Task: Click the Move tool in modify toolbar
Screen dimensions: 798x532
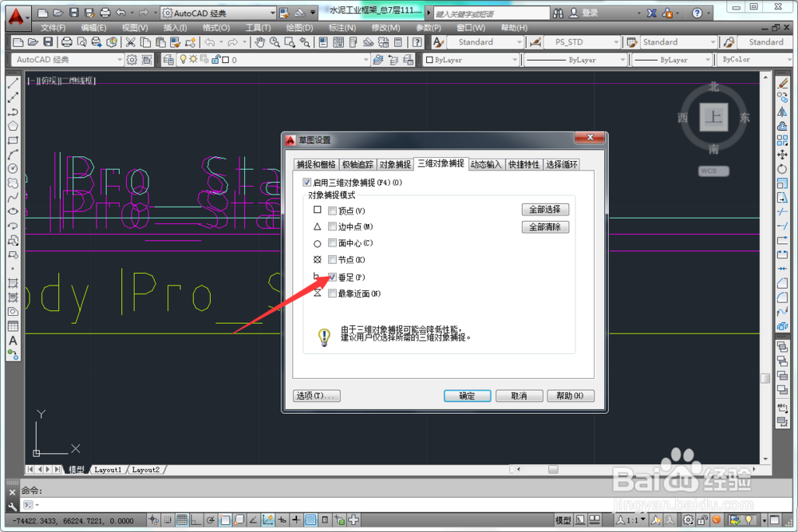Action: 782,154
